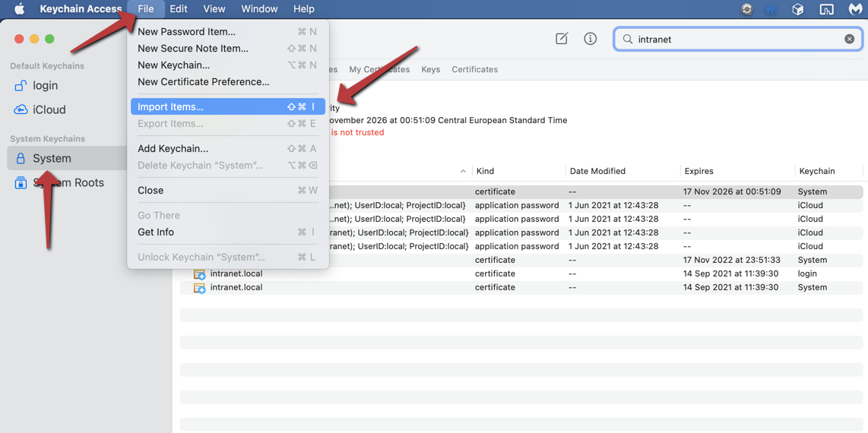Open the Window menu
Image resolution: width=868 pixels, height=433 pixels.
[x=260, y=9]
